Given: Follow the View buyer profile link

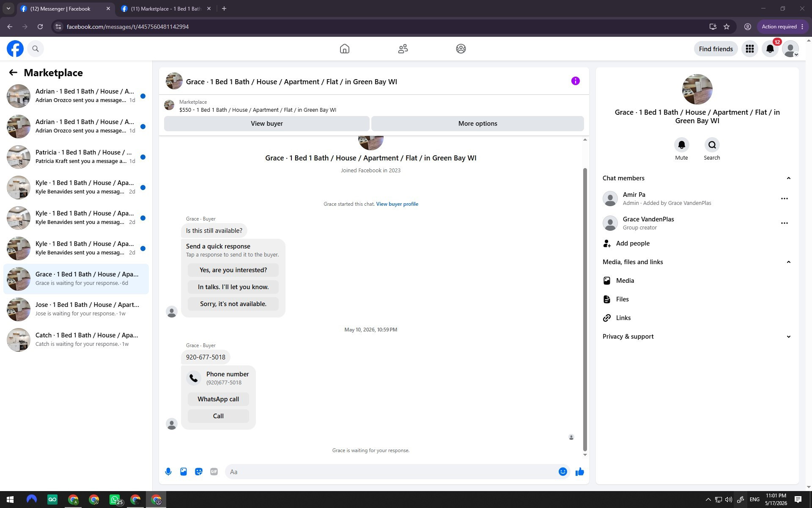Looking at the screenshot, I should click(x=397, y=204).
